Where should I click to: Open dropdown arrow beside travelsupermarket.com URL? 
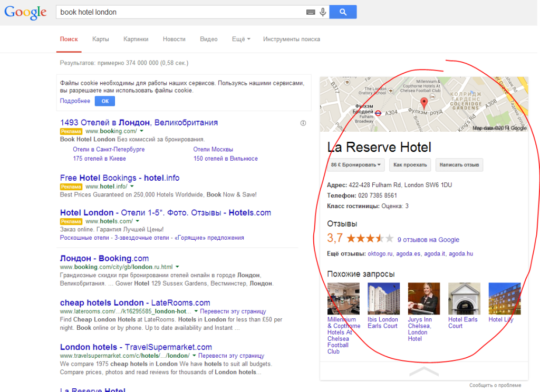coord(194,356)
